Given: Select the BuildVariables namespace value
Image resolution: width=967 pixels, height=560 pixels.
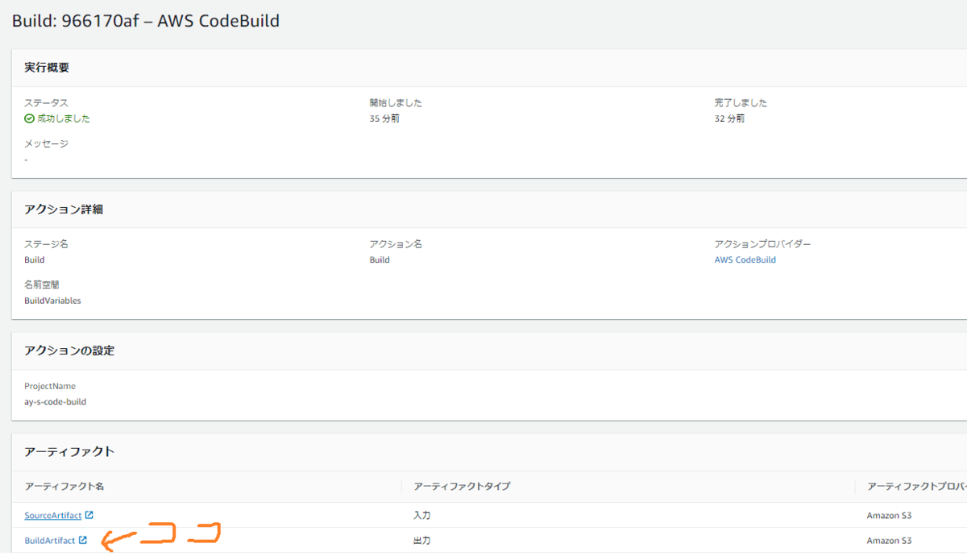Looking at the screenshot, I should pyautogui.click(x=52, y=301).
